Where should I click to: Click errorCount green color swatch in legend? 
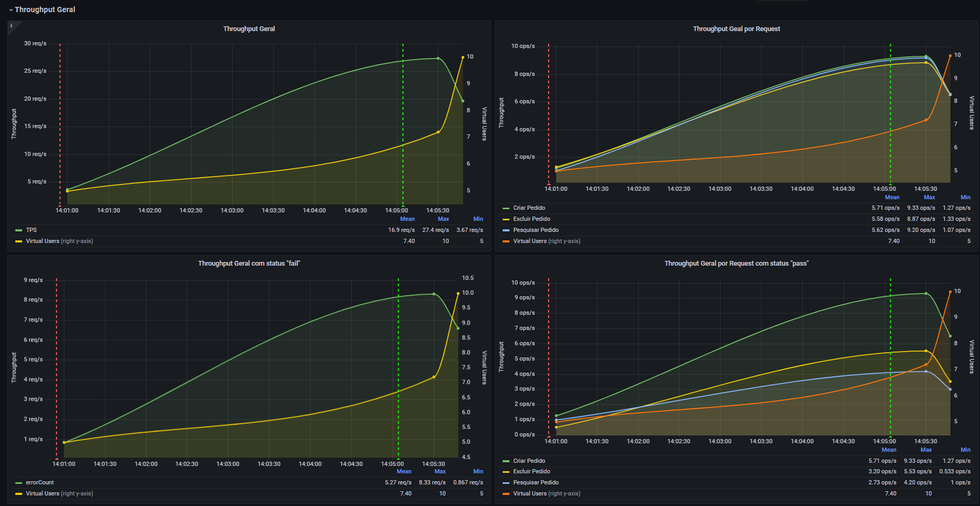click(x=18, y=483)
